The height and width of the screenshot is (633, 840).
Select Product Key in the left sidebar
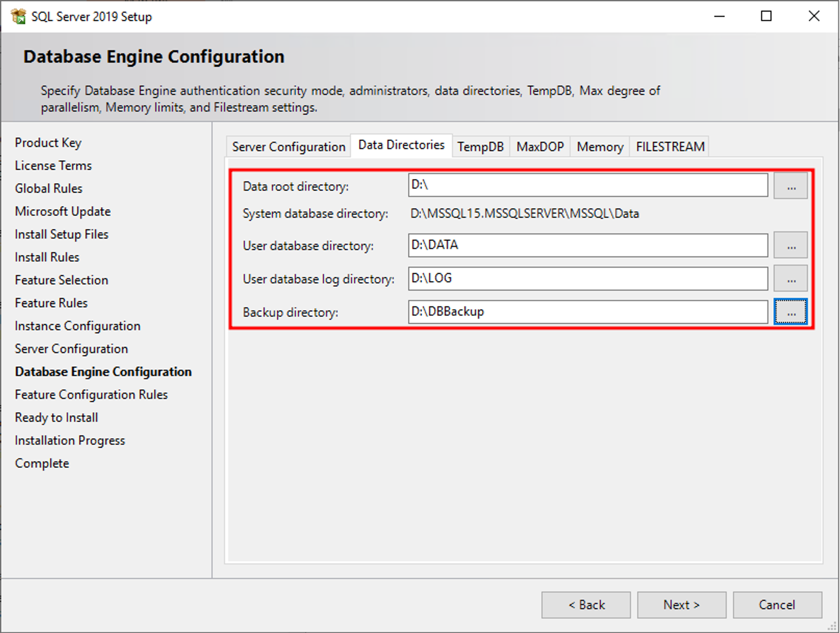(48, 142)
